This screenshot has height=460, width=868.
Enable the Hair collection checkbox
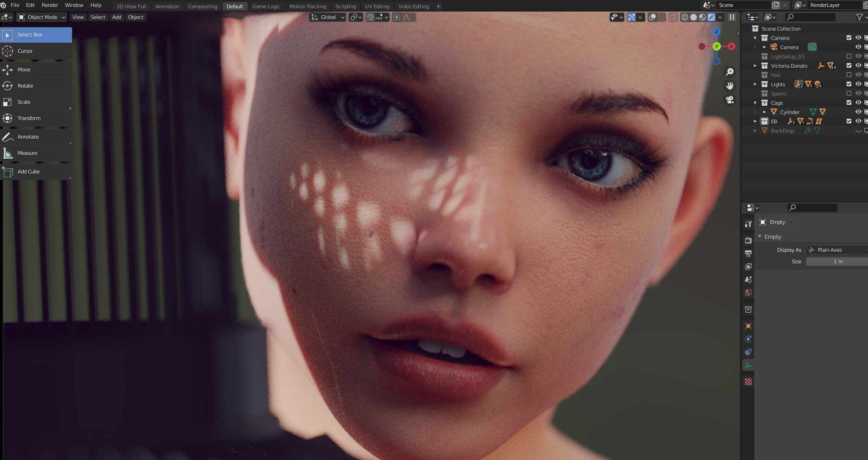tap(849, 75)
